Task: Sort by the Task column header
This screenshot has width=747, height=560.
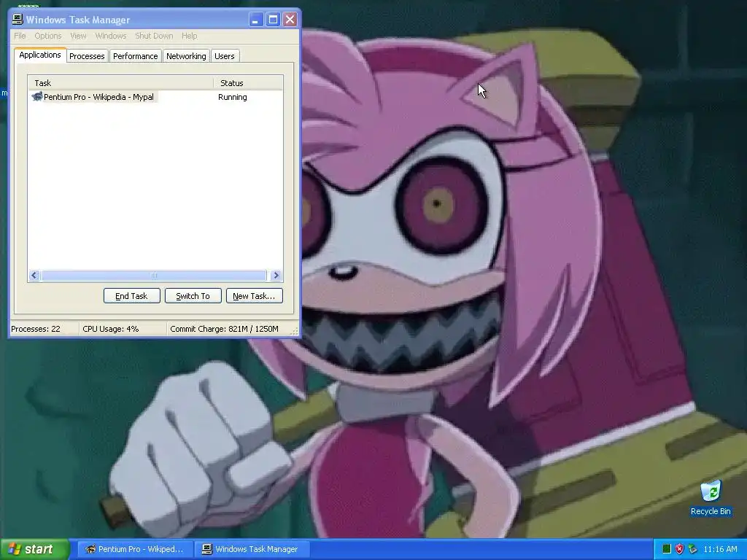Action: point(120,83)
